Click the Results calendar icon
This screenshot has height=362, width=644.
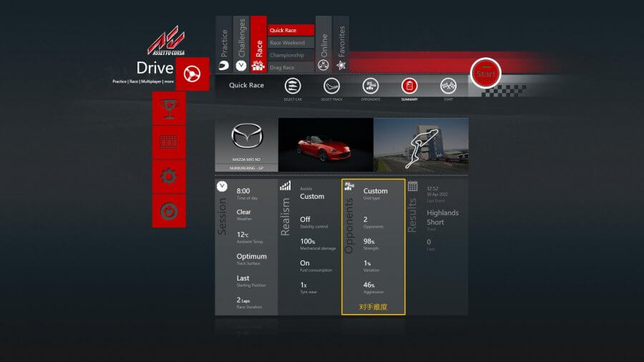tap(413, 186)
